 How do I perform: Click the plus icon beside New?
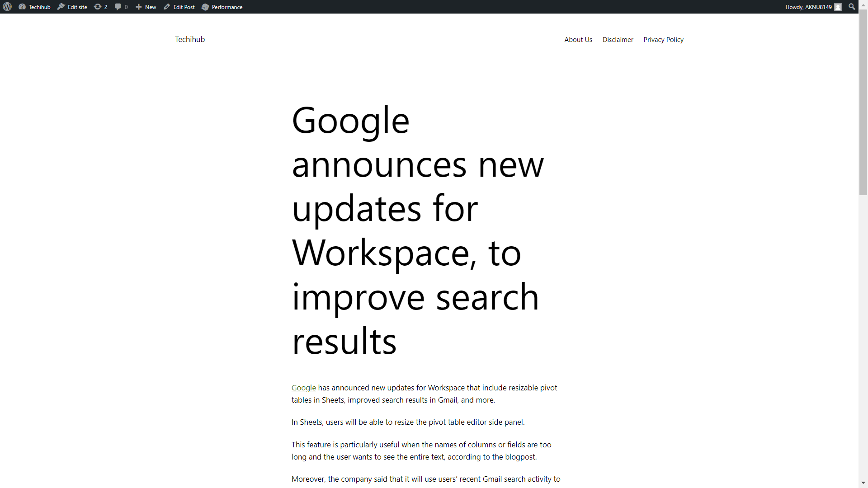[x=139, y=7]
